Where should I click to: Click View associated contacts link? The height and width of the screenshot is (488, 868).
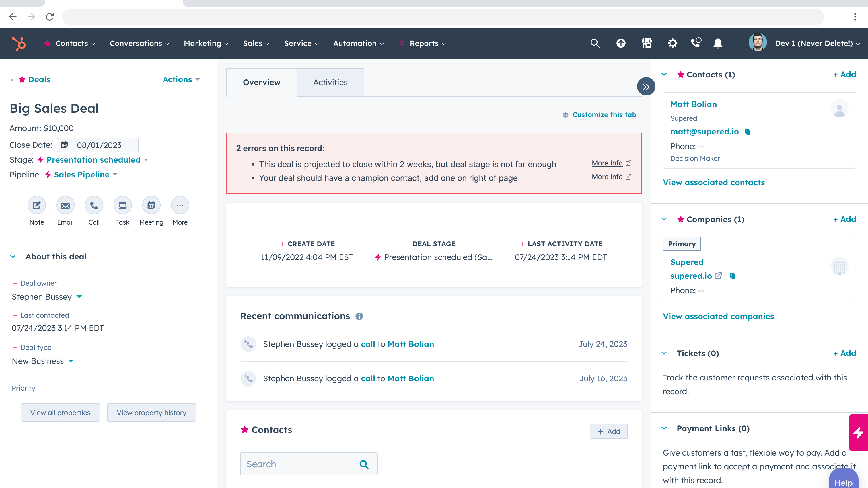[714, 183]
